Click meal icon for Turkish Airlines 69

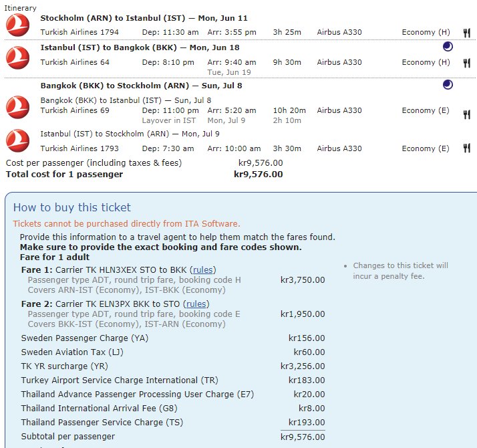coord(466,114)
